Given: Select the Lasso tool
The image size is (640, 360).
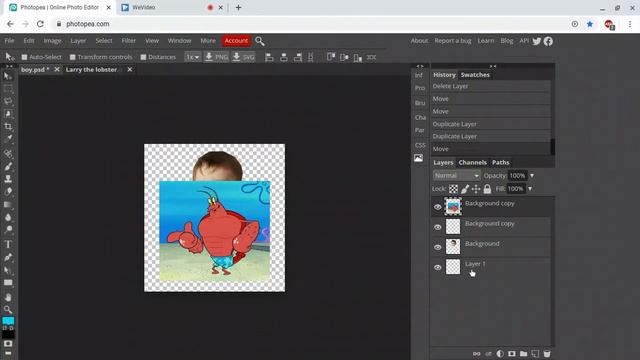Looking at the screenshot, I should tap(8, 101).
